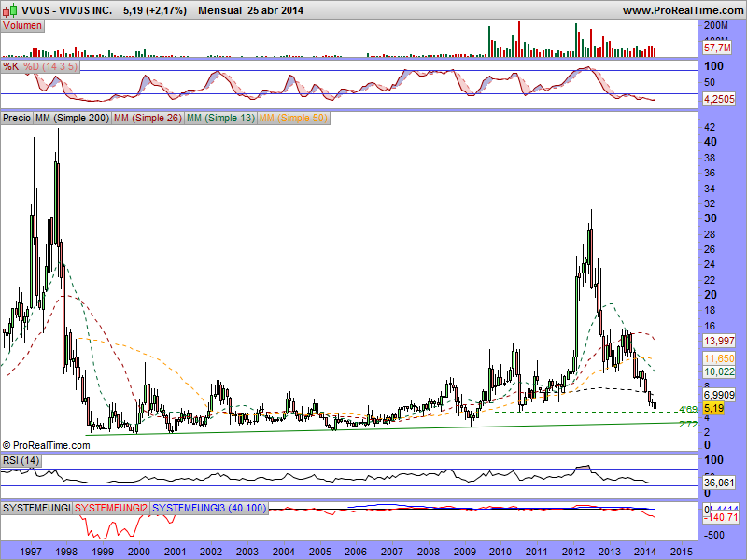
Task: Click the -140,71 SYSTEMFUNGI value tag
Action: [x=721, y=517]
